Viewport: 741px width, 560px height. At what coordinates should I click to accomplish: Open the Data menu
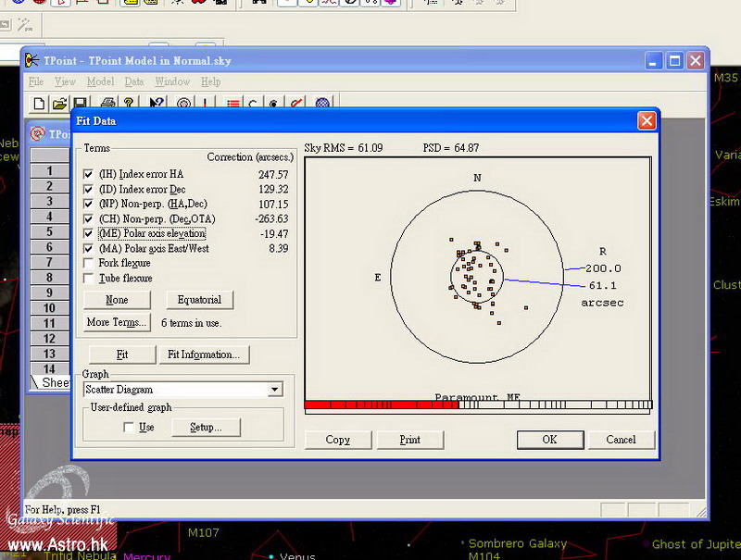point(134,81)
